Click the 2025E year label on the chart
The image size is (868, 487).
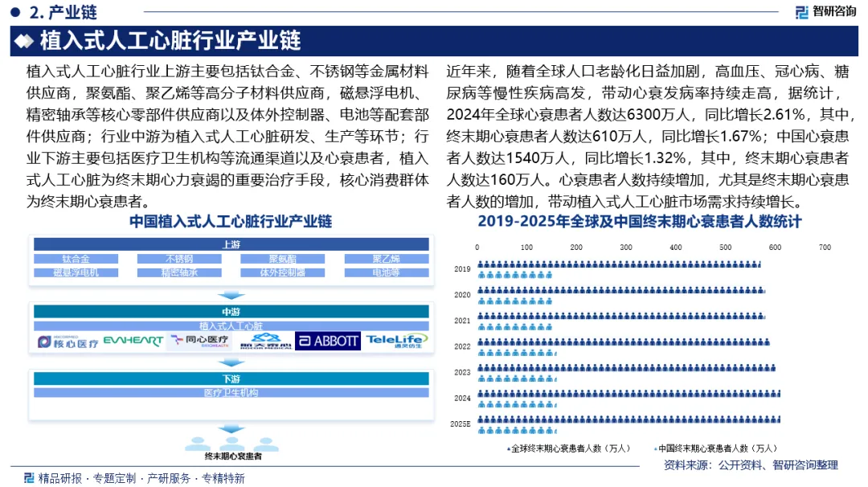(460, 424)
